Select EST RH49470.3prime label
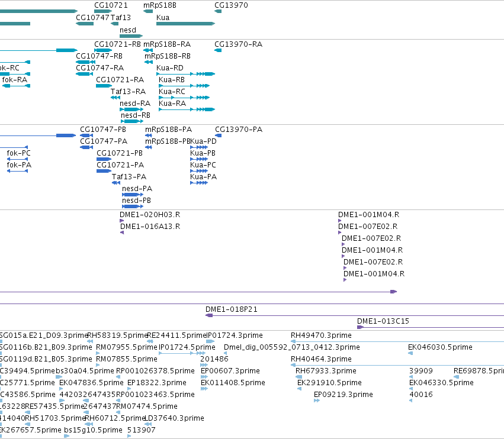 coord(321,335)
